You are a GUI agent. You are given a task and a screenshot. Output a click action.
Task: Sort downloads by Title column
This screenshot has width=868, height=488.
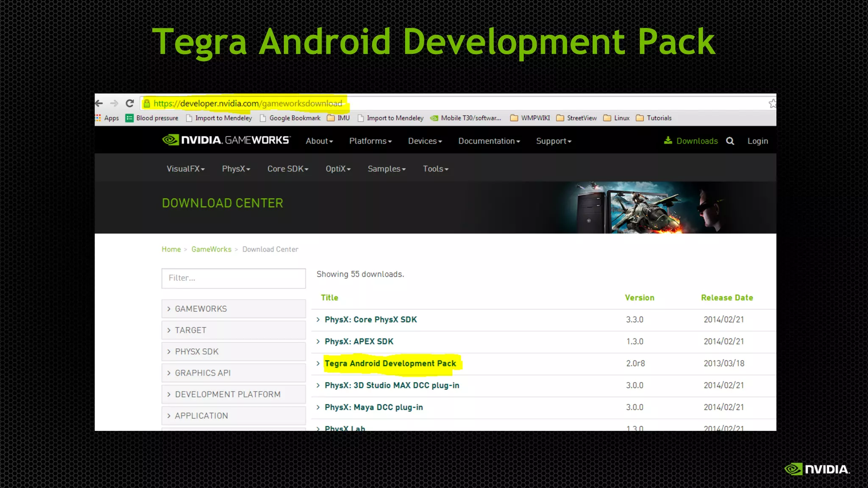point(329,298)
